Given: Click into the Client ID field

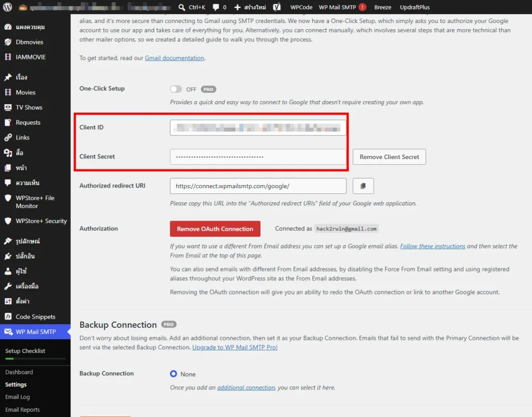Looking at the screenshot, I should coord(258,128).
